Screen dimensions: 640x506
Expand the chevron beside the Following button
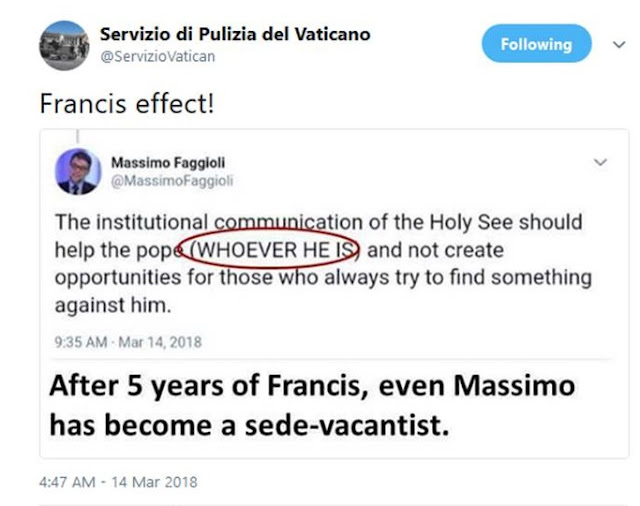click(606, 44)
